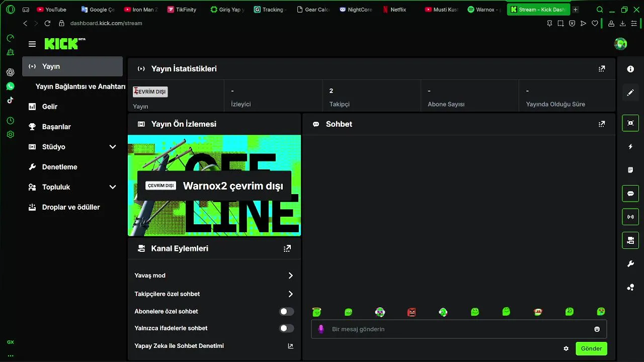This screenshot has width=644, height=362.
Task: Switch to the TikFinity browser tab
Action: point(182,10)
